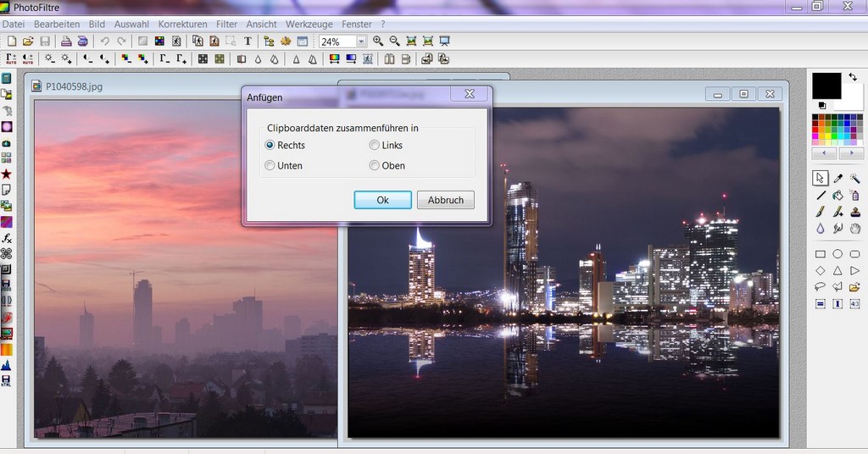The height and width of the screenshot is (454, 868).
Task: Zoom out with magnifier minus icon
Action: pyautogui.click(x=395, y=41)
